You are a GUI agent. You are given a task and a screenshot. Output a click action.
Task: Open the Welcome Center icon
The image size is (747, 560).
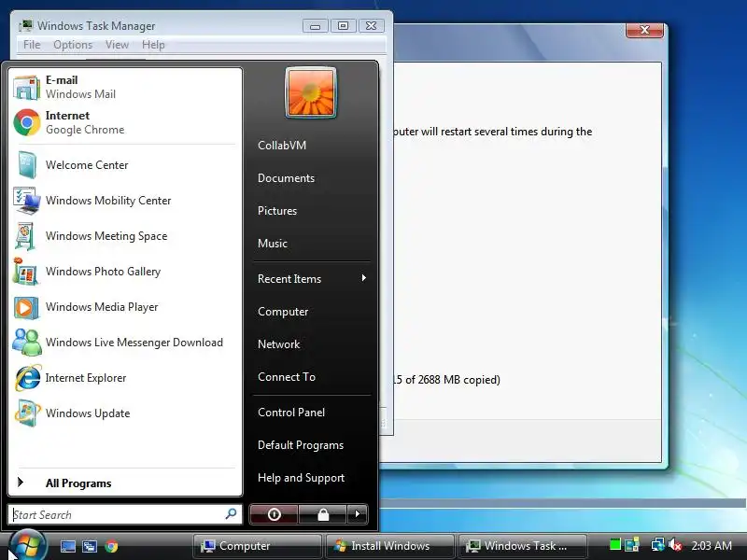coord(27,165)
